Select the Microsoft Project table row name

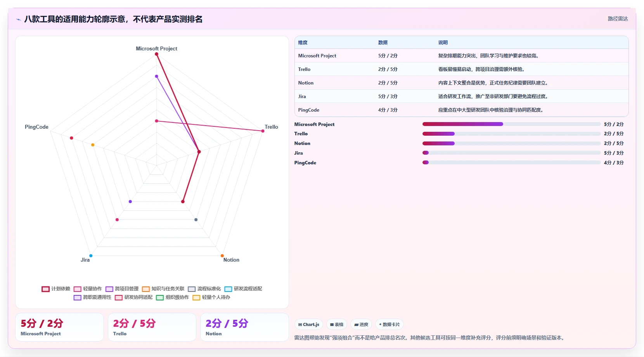coord(317,56)
